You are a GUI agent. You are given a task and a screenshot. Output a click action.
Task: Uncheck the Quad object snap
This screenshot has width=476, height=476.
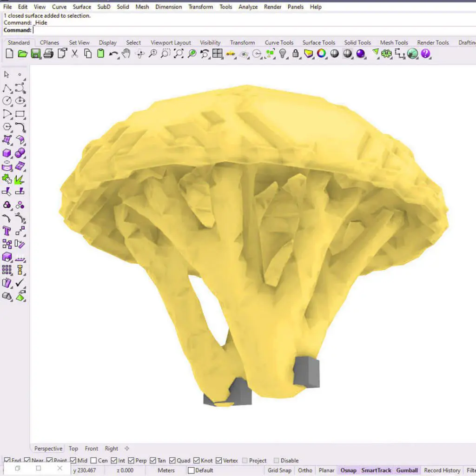pos(173,461)
